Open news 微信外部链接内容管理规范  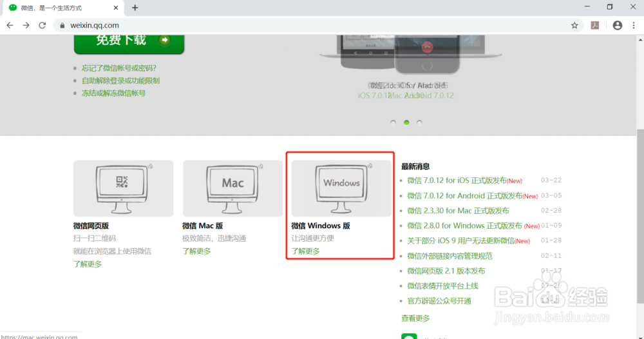coord(450,256)
